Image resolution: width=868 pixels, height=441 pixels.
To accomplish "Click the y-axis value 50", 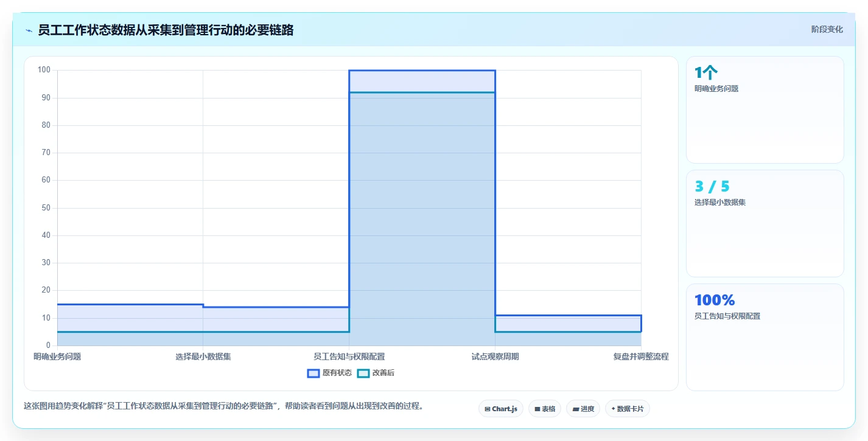I will pyautogui.click(x=46, y=208).
